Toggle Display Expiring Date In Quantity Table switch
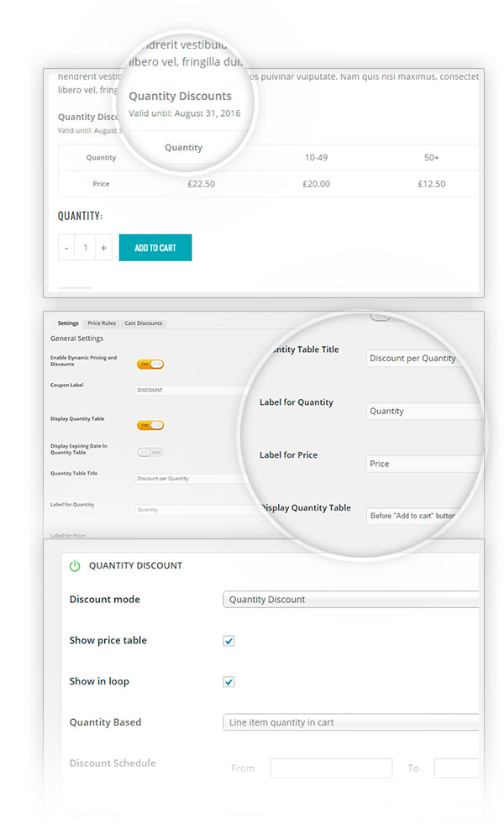 tap(150, 453)
